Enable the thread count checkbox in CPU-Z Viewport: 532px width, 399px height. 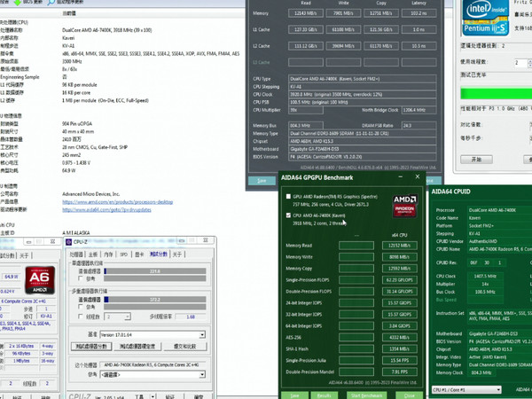(x=81, y=317)
